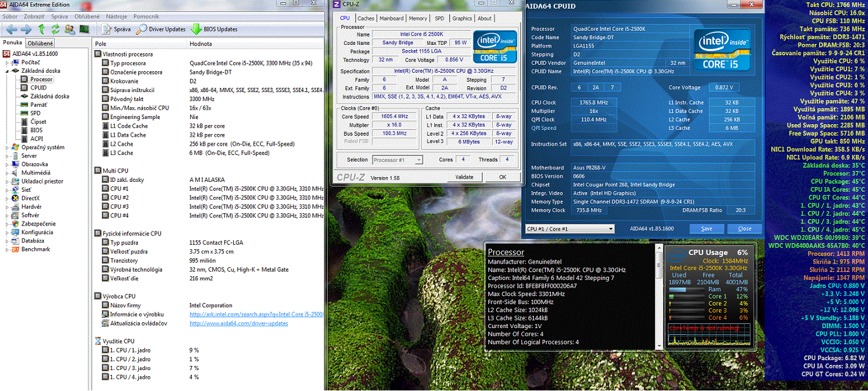Viewport: 868px width, 391px height.
Task: Click the users icon in AIDA64 toolbar
Action: [70, 29]
